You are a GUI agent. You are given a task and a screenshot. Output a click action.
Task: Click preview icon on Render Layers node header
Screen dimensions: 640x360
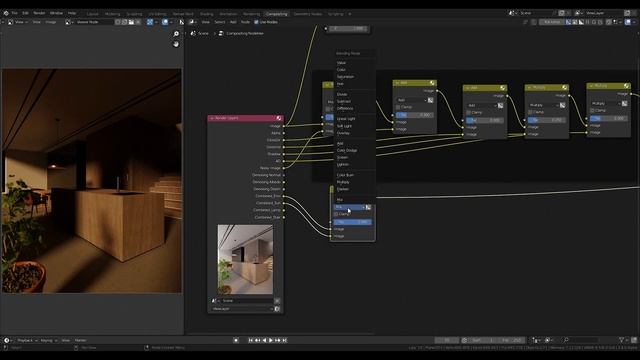pyautogui.click(x=279, y=118)
